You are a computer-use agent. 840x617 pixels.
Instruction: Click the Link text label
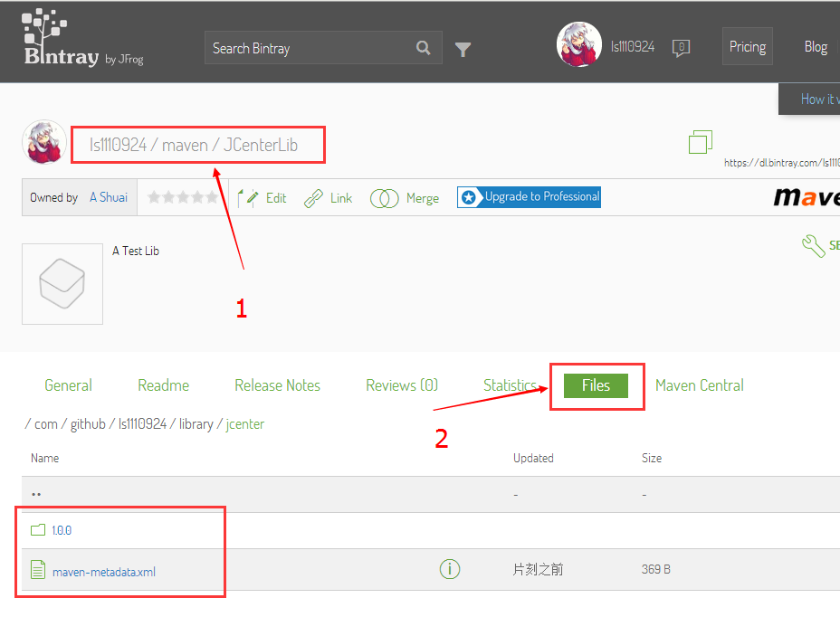click(341, 199)
